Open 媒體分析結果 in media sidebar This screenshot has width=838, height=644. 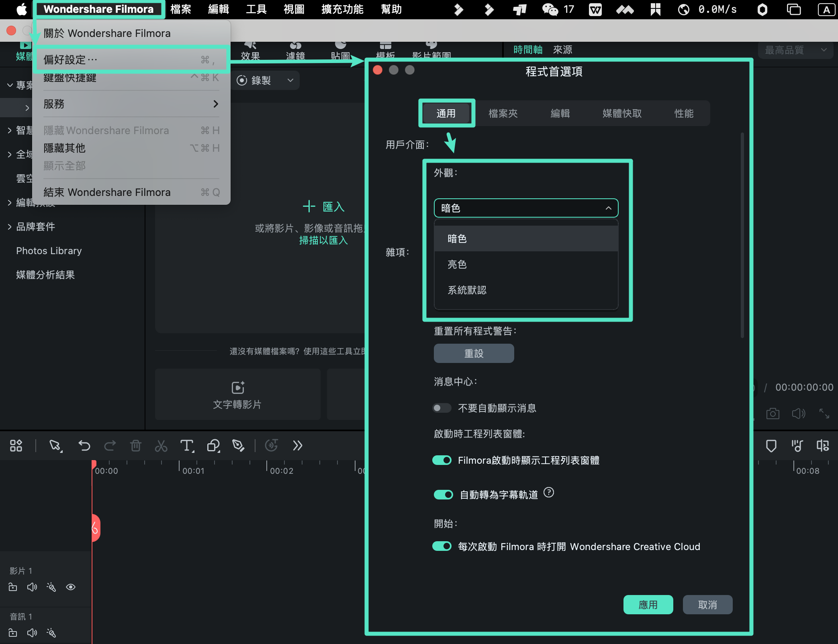[45, 275]
